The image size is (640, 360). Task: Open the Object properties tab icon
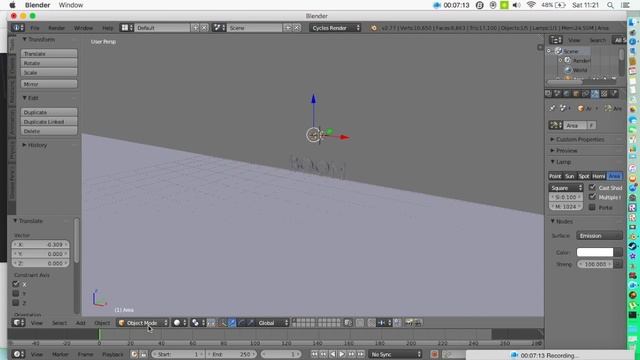(x=576, y=93)
